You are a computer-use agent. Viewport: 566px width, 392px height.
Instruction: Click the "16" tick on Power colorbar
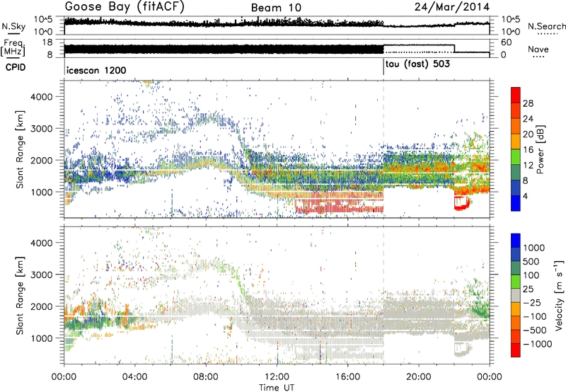click(x=528, y=149)
